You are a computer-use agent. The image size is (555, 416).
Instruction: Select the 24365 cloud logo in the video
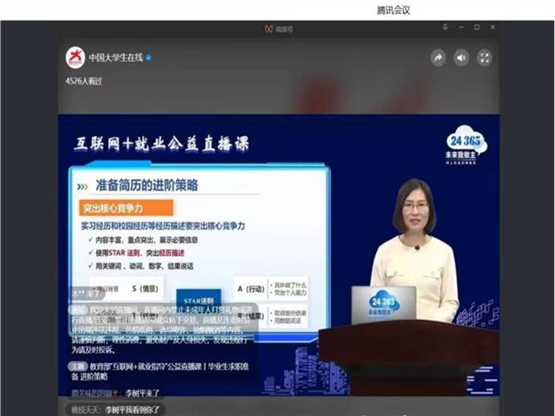click(x=466, y=145)
